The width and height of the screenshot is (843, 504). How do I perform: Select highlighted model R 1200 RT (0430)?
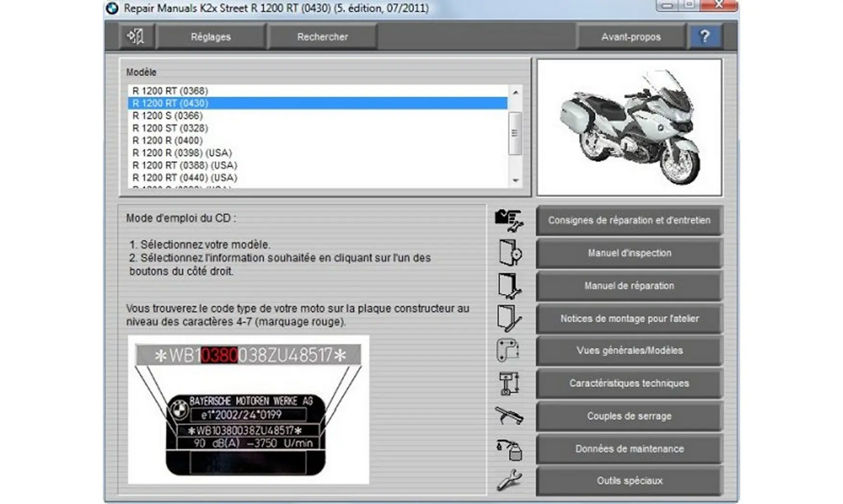click(318, 103)
